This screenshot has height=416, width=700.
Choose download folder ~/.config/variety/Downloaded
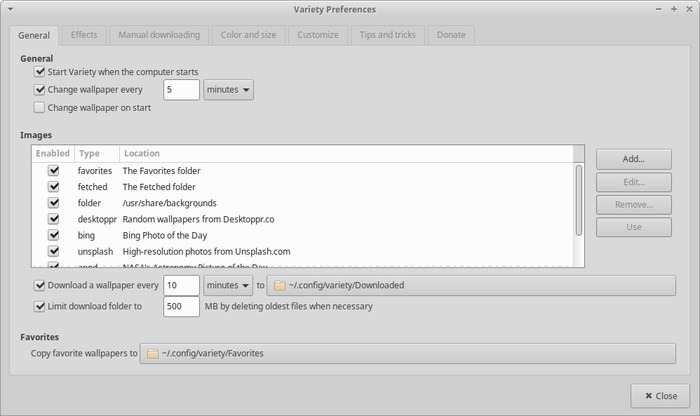tap(471, 286)
